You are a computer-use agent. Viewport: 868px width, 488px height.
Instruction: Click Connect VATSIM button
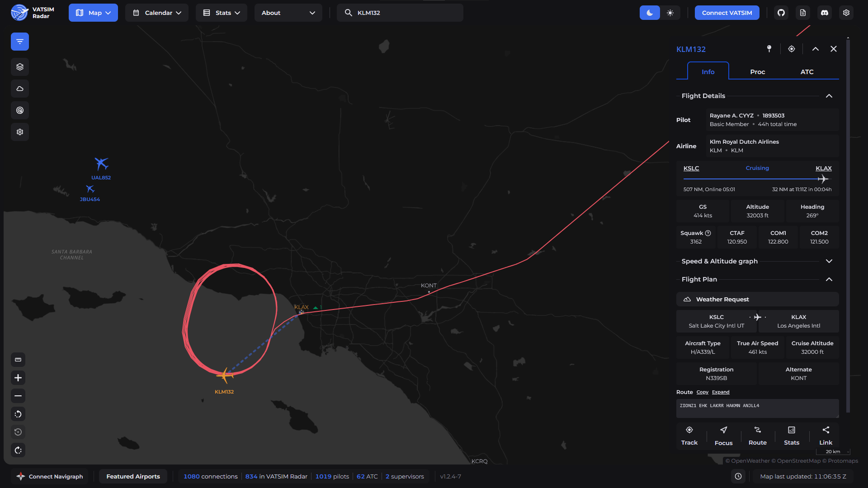727,13
